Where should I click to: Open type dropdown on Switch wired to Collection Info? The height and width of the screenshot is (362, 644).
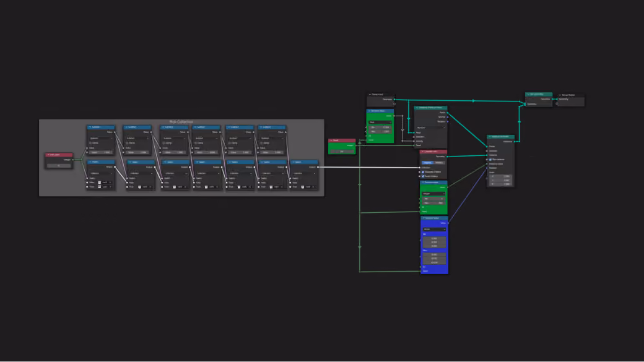[x=304, y=173]
